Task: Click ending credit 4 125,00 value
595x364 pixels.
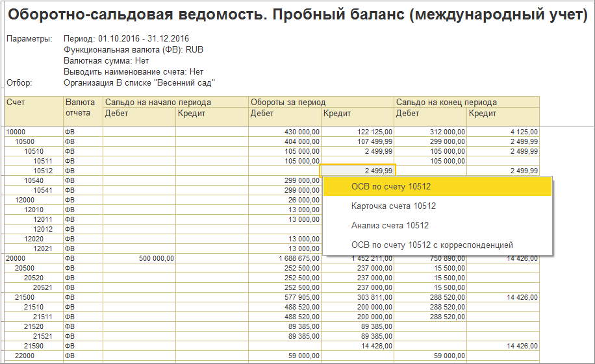Action: click(x=503, y=132)
